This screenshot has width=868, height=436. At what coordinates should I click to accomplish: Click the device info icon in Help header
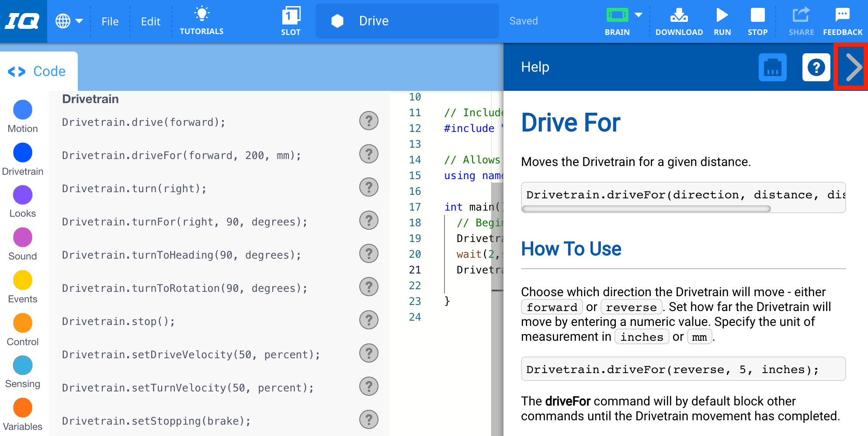[772, 67]
